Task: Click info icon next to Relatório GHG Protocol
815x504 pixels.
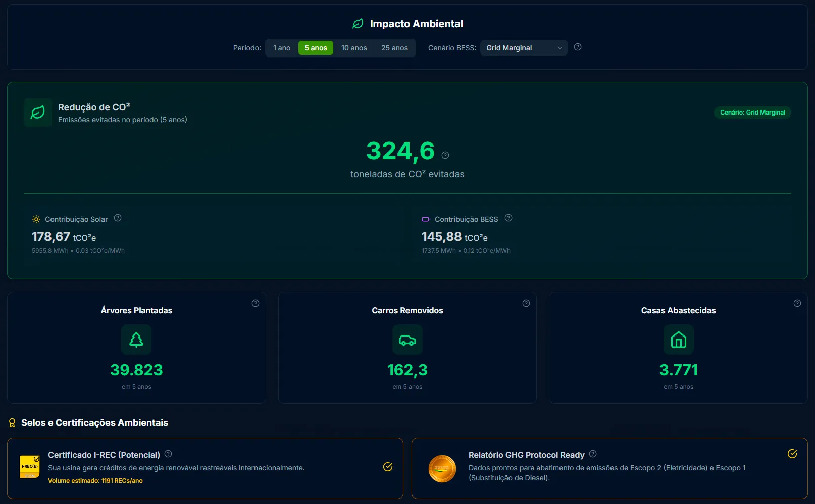Action: (593, 454)
